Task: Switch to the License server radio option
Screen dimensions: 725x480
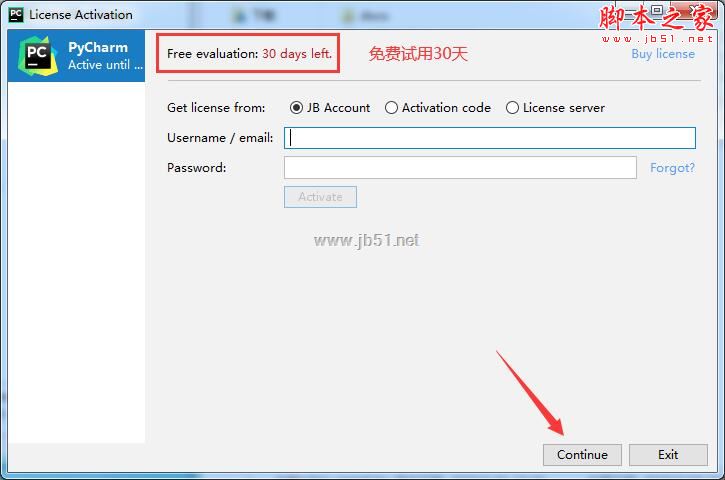Action: (x=512, y=108)
